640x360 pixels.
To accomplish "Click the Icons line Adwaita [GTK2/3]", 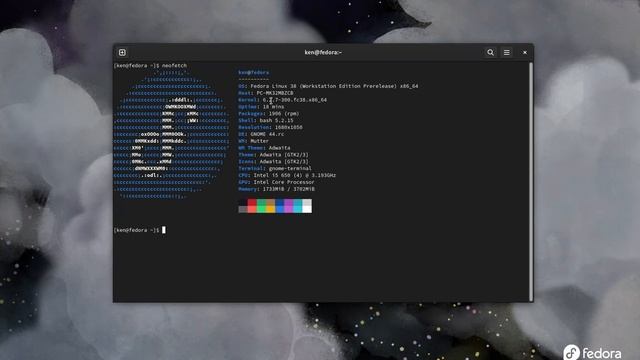I will point(273,162).
